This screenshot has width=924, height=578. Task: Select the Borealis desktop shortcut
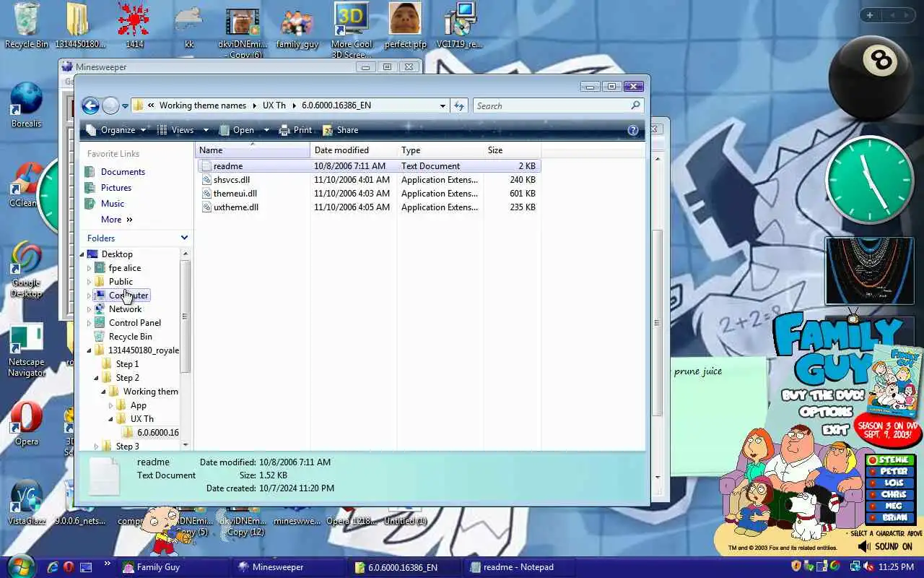(x=26, y=105)
